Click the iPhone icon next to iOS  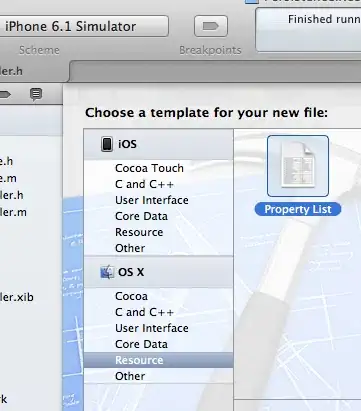pos(107,144)
